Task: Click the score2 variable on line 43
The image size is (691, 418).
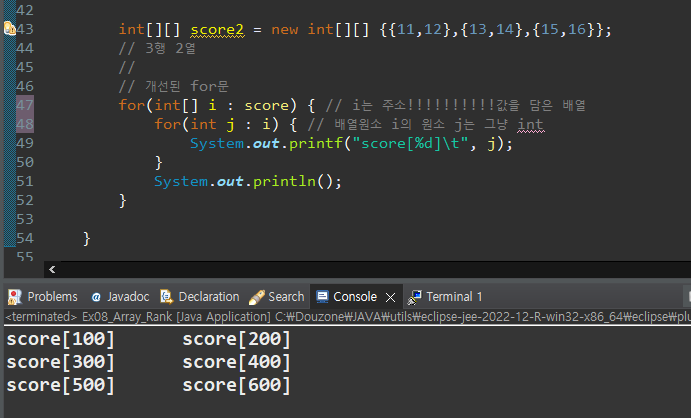Action: tap(217, 30)
